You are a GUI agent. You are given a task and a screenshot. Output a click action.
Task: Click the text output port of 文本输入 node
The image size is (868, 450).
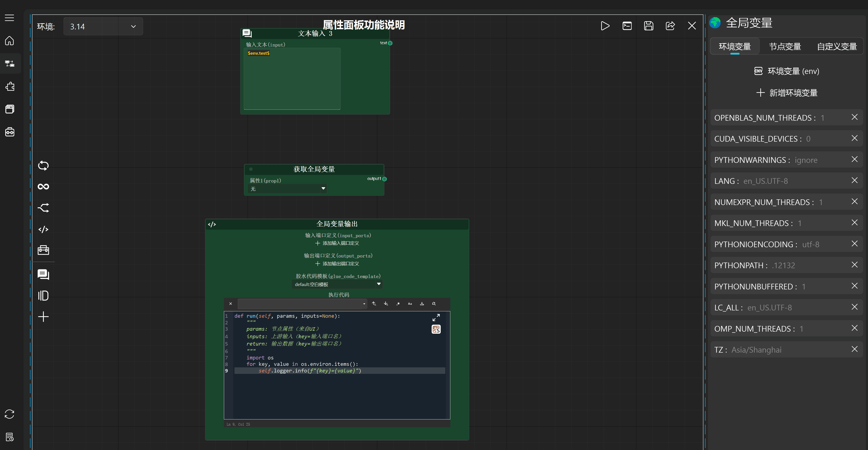pyautogui.click(x=390, y=43)
